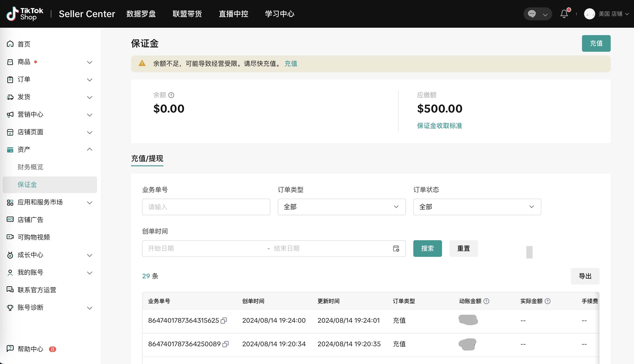Switch to the 联盟带货 top menu
The width and height of the screenshot is (634, 364).
tap(187, 14)
